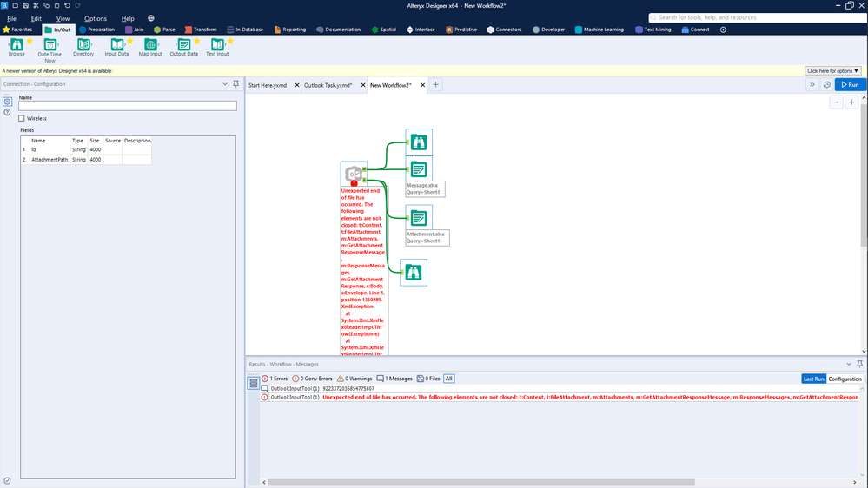
Task: Click Attachment.xlsx Output Data tool on canvas
Action: tap(419, 218)
